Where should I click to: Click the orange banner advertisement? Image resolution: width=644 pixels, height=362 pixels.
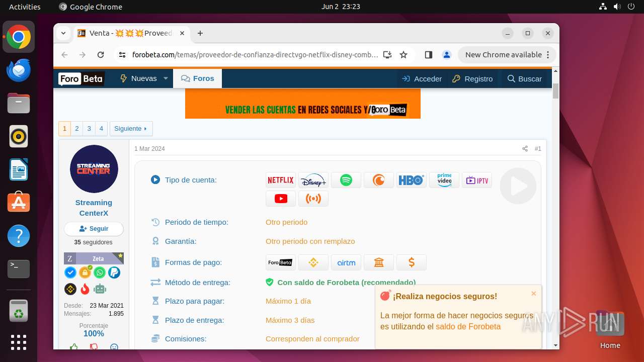pyautogui.click(x=303, y=104)
